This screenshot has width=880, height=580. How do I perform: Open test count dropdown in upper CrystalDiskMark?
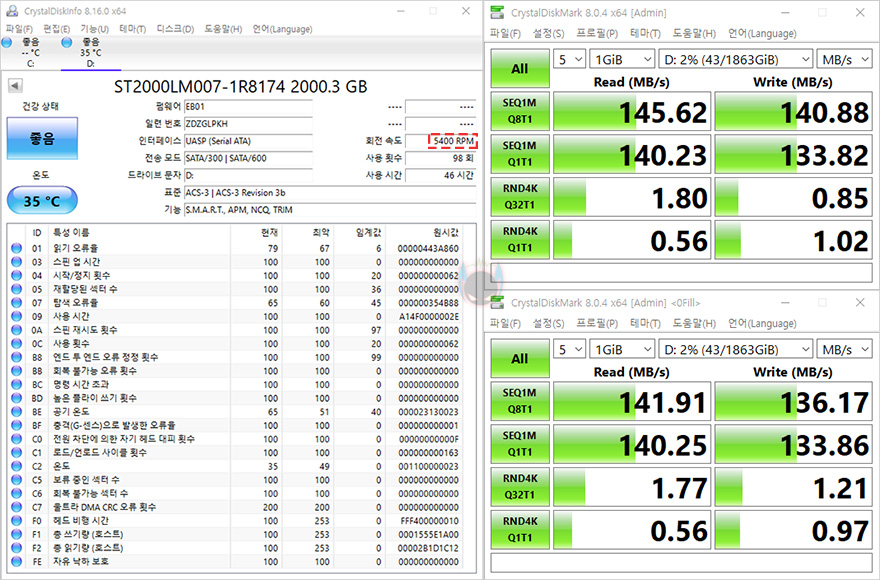click(569, 59)
